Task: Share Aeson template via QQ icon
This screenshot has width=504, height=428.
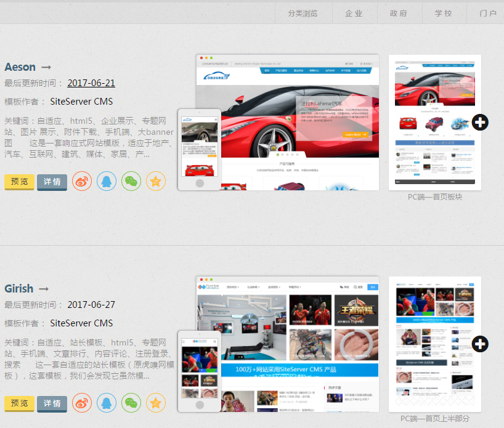Action: (x=107, y=181)
